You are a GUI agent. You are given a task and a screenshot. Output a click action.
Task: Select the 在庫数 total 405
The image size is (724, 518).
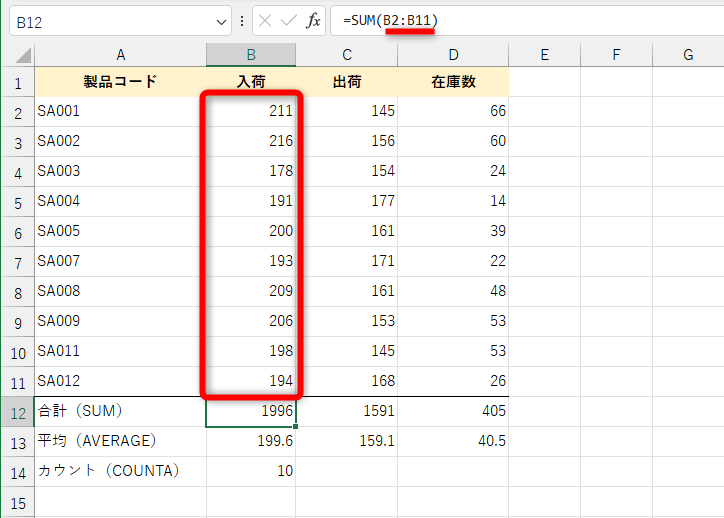pyautogui.click(x=453, y=411)
